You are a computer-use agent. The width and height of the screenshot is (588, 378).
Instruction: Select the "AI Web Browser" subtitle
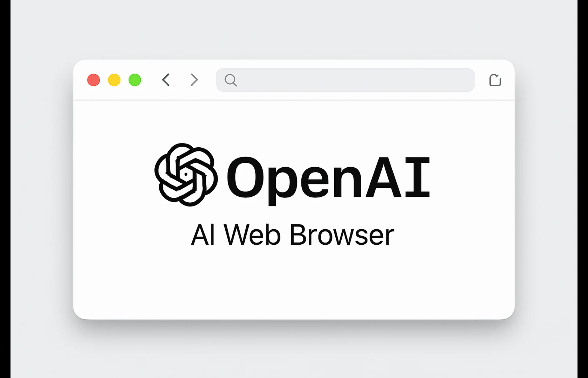293,234
